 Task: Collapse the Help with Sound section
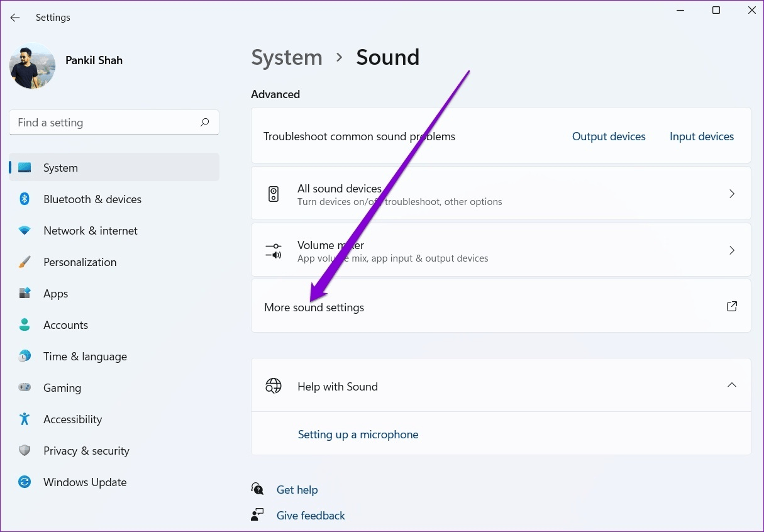[x=731, y=384]
